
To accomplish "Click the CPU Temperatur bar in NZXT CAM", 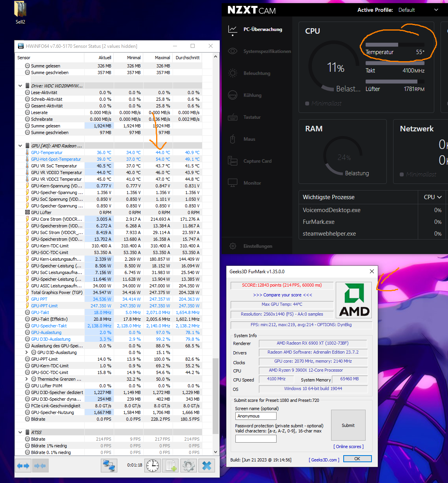I will tap(395, 45).
